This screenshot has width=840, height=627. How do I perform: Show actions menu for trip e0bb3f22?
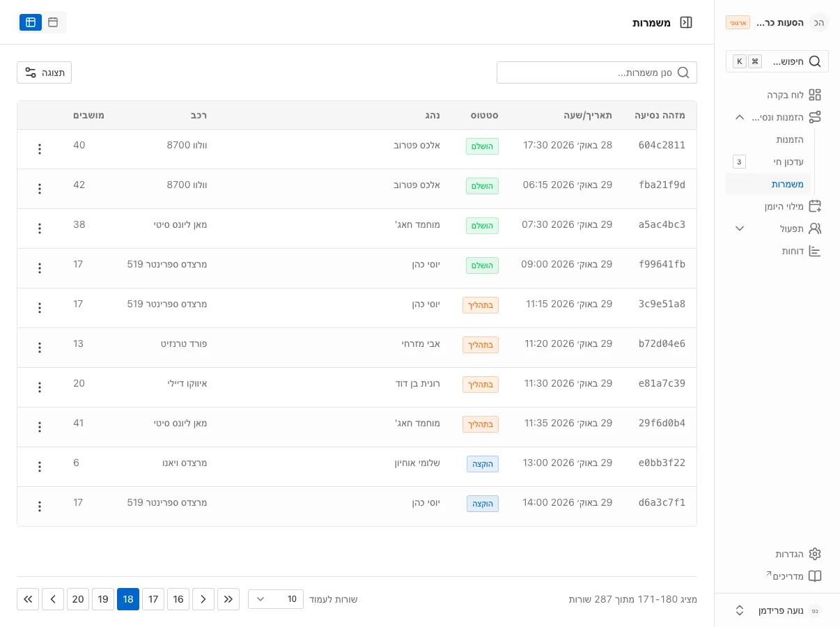pyautogui.click(x=40, y=467)
